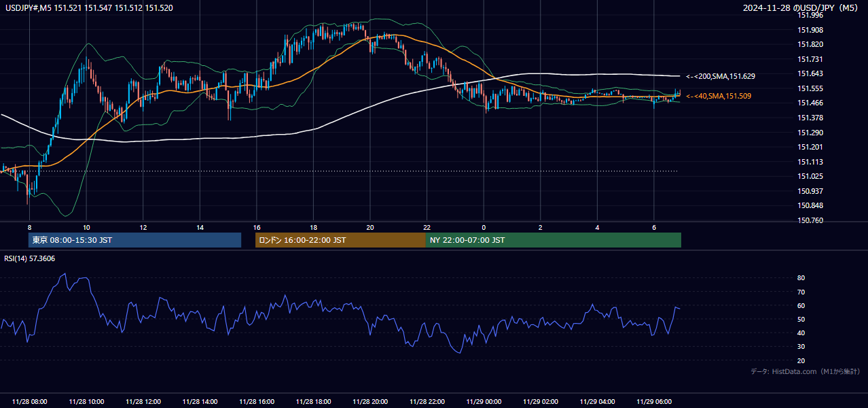Click hour tick 22 under the price chart
The width and height of the screenshot is (868, 408).
pyautogui.click(x=427, y=227)
